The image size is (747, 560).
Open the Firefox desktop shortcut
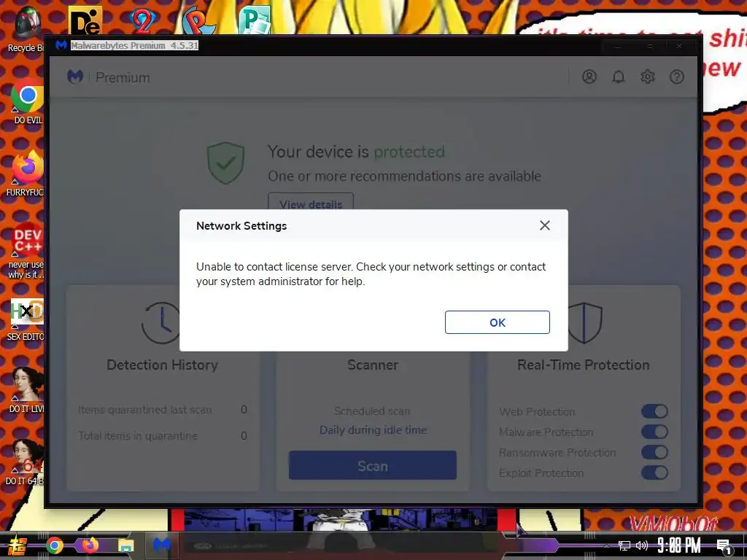tap(27, 174)
